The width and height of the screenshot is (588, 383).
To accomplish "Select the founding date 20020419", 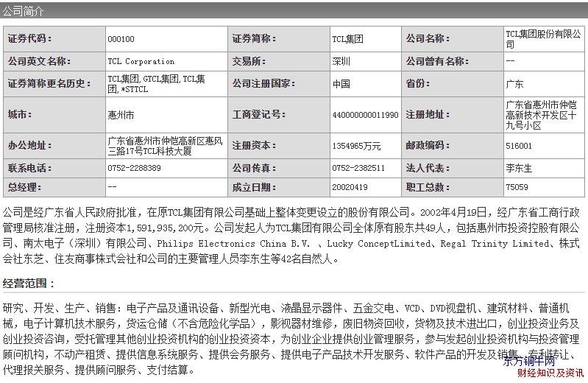I will pos(350,187).
